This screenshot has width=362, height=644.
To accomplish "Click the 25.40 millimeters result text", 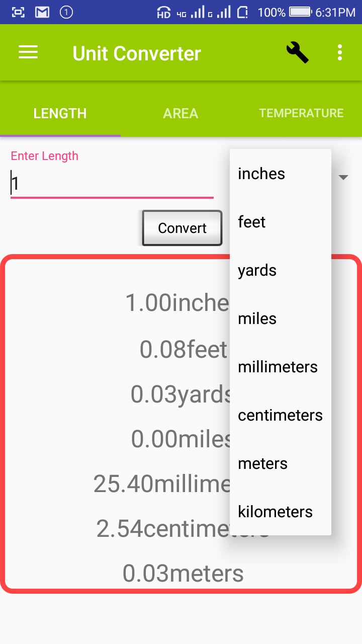I will [161, 484].
